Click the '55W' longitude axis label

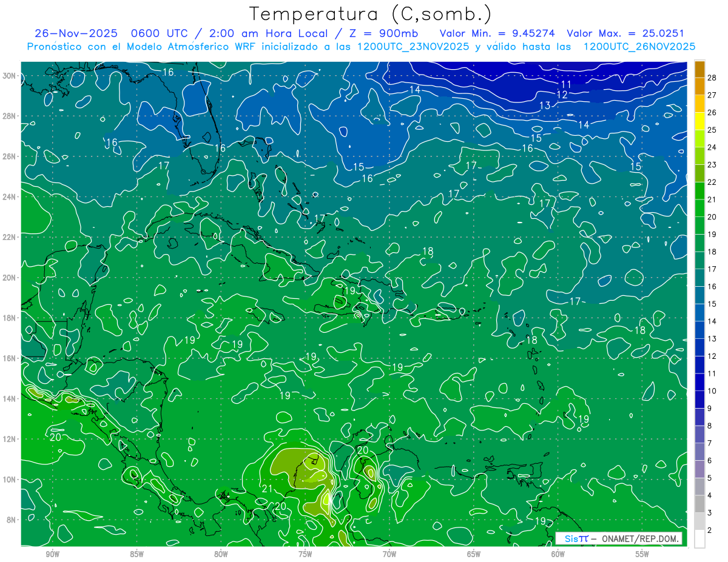pos(642,554)
